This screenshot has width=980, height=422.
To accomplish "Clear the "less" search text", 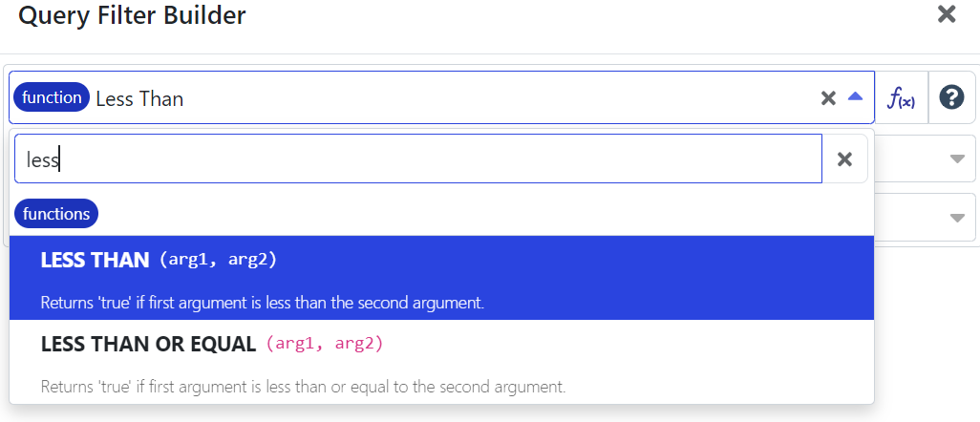I will 844,159.
